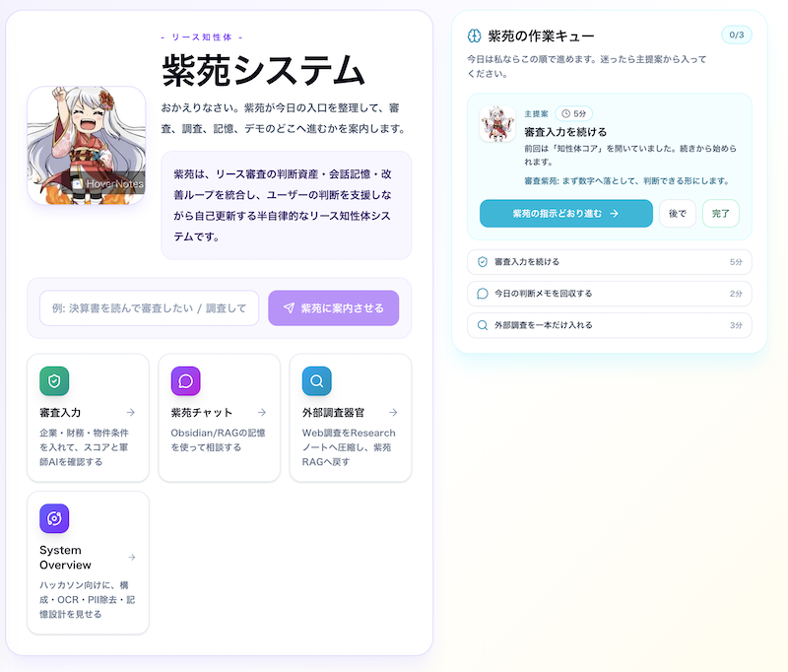Click the arrow next to 外部調査器官

coord(393,412)
